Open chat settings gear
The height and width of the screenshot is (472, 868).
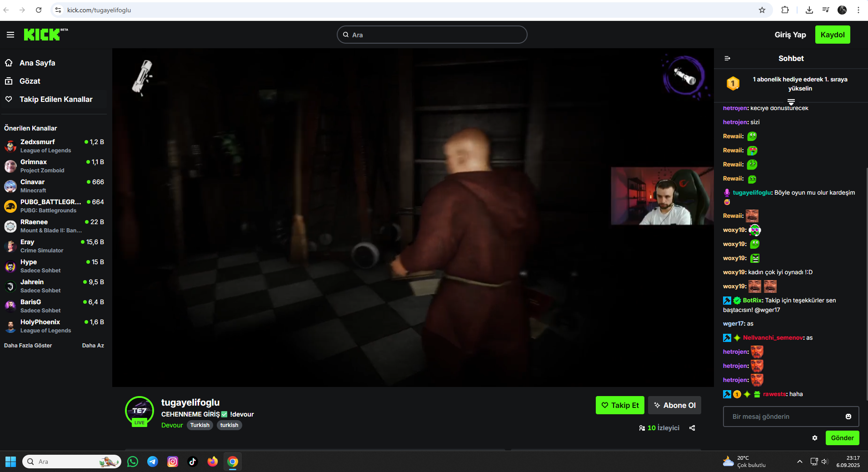pos(815,438)
